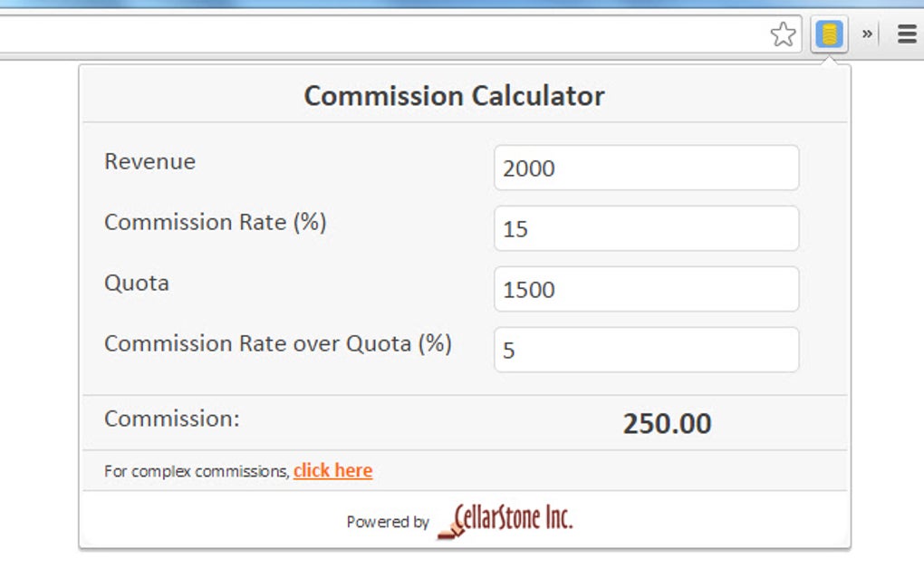Image resolution: width=924 pixels, height=578 pixels.
Task: Click the 250.00 commission result
Action: click(x=668, y=423)
